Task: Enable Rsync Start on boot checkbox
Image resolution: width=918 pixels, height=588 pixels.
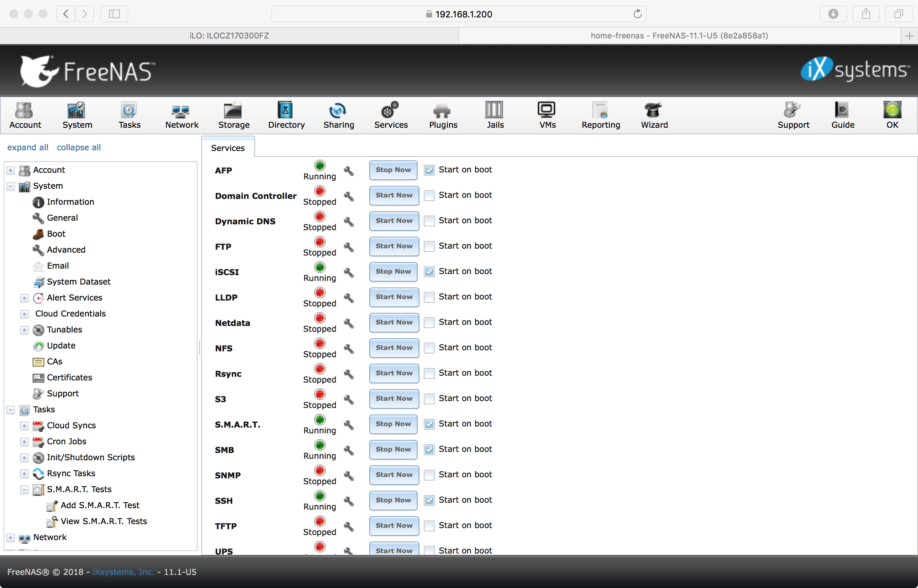Action: (429, 373)
